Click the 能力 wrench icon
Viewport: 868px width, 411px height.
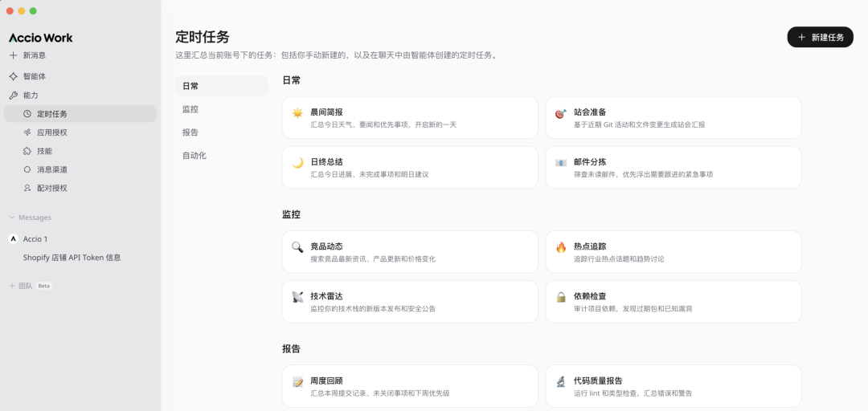coord(13,96)
